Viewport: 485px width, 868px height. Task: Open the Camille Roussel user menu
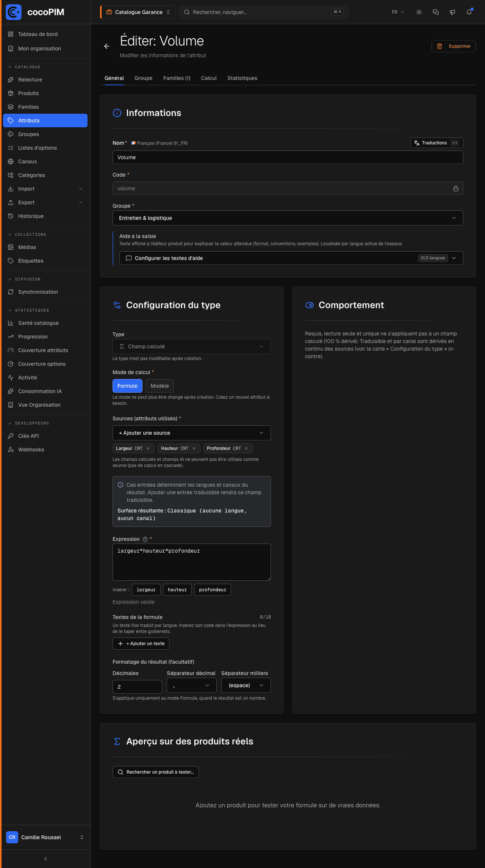[45, 837]
